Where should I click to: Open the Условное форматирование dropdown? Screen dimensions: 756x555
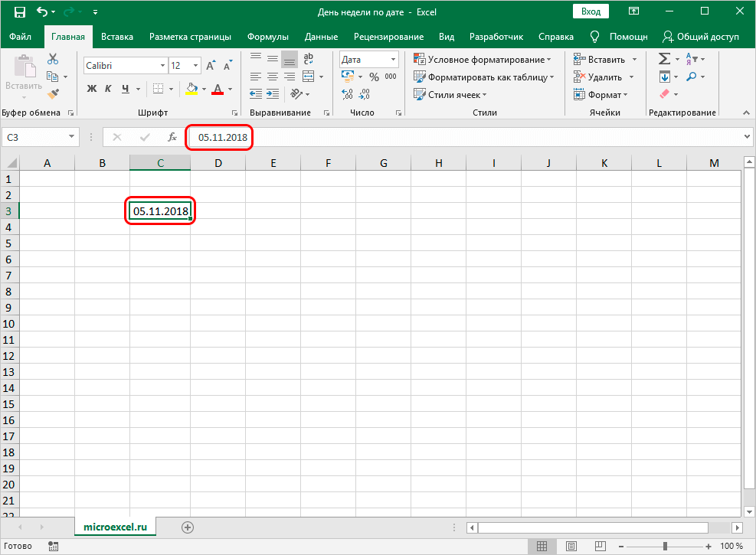point(482,59)
